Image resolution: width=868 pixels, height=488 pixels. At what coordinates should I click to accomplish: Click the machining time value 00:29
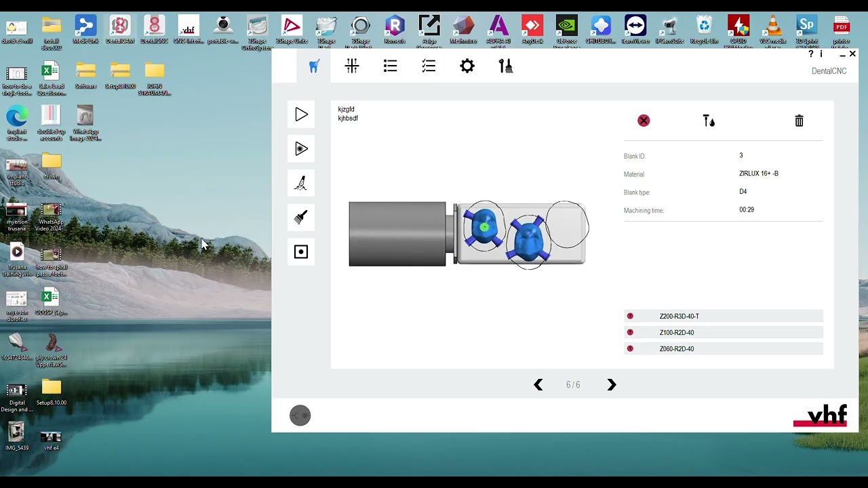[x=747, y=210]
